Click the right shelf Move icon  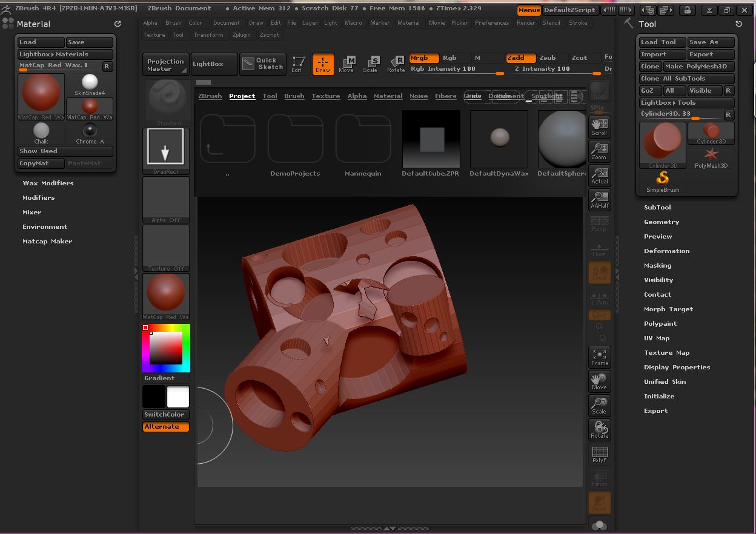599,381
